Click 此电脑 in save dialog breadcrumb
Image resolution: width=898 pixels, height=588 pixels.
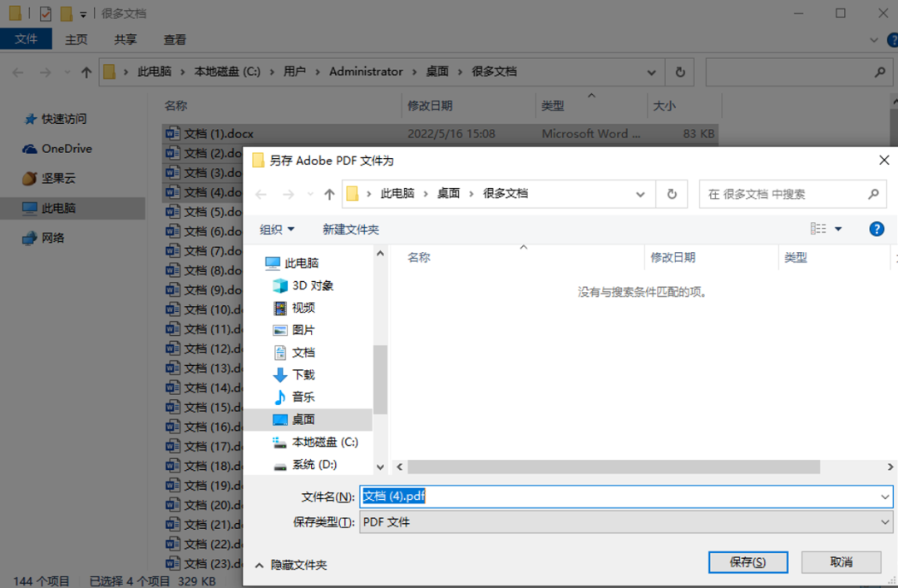coord(397,194)
